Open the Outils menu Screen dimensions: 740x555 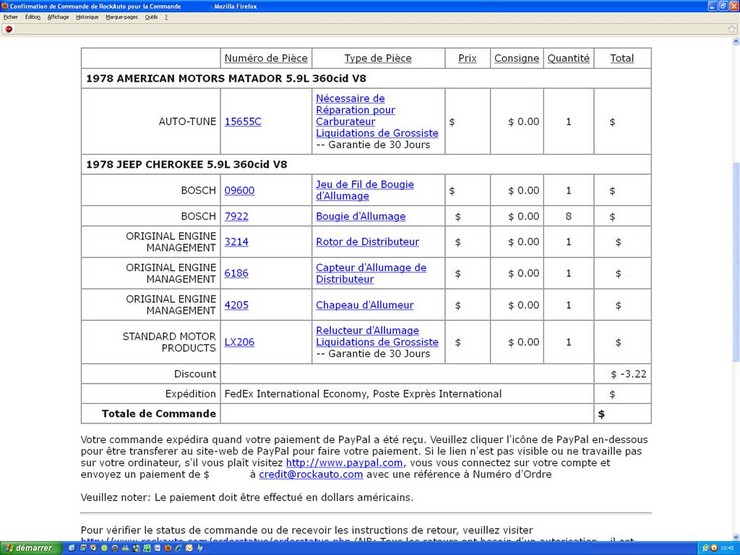tap(151, 17)
